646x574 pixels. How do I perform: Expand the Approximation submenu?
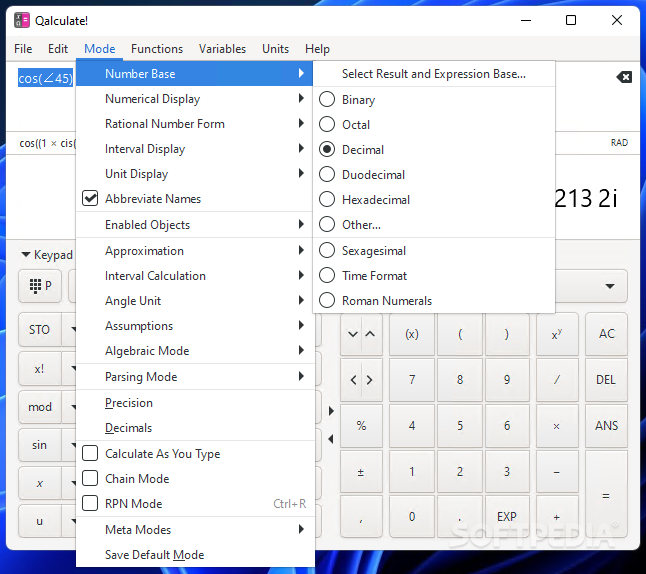point(194,251)
